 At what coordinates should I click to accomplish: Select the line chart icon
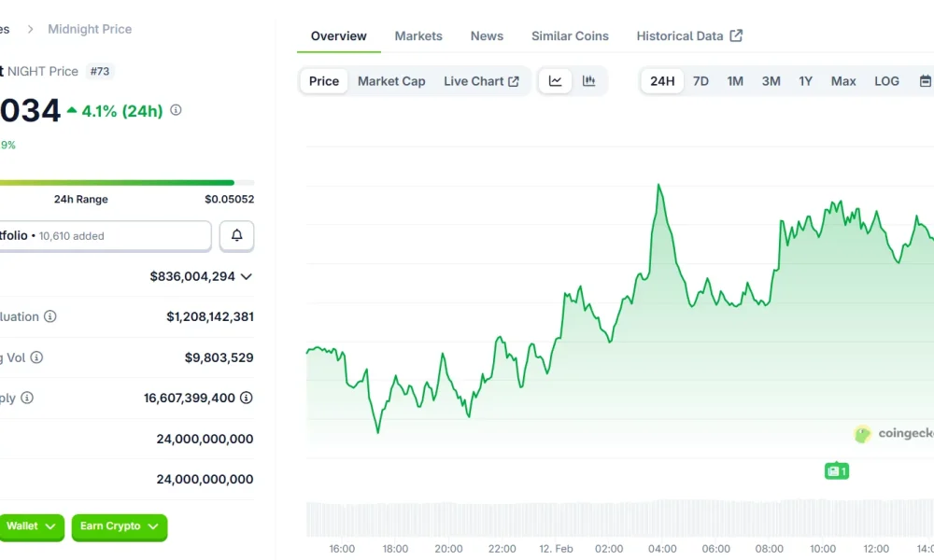pyautogui.click(x=555, y=81)
